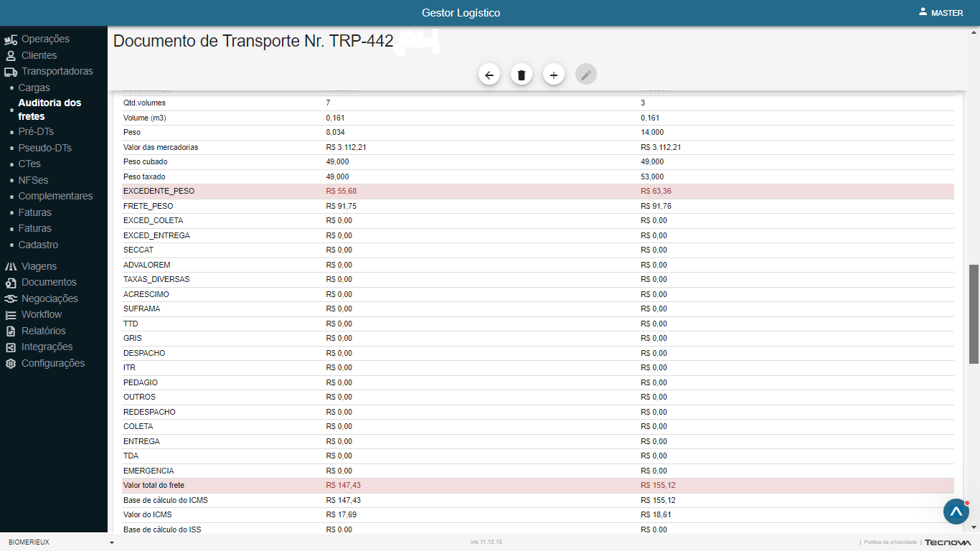This screenshot has width=980, height=551.
Task: Click the GRIS row label
Action: point(133,338)
